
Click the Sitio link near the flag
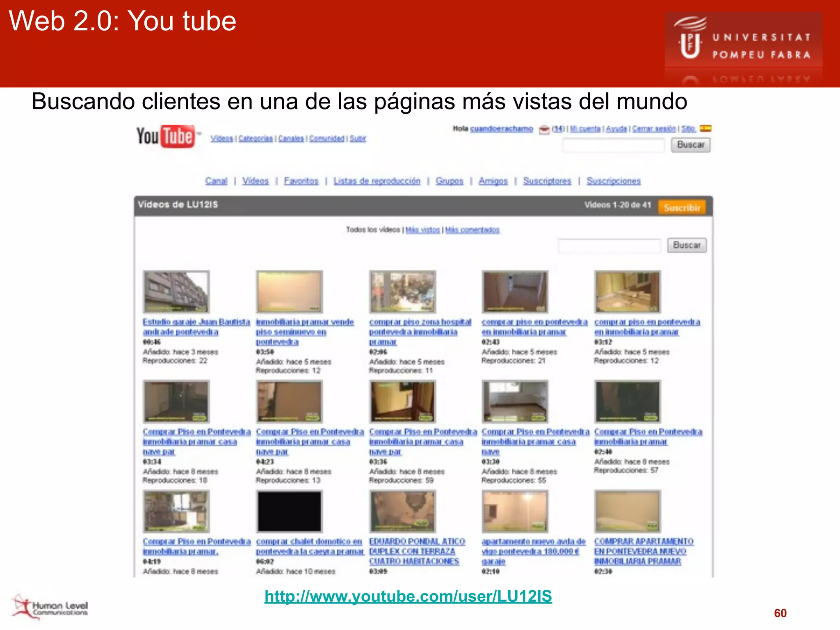click(x=688, y=129)
